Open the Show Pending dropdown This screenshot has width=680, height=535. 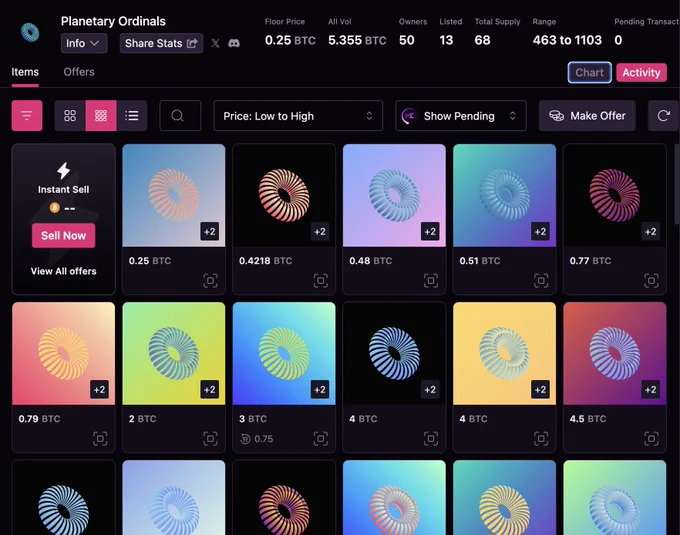click(x=461, y=116)
